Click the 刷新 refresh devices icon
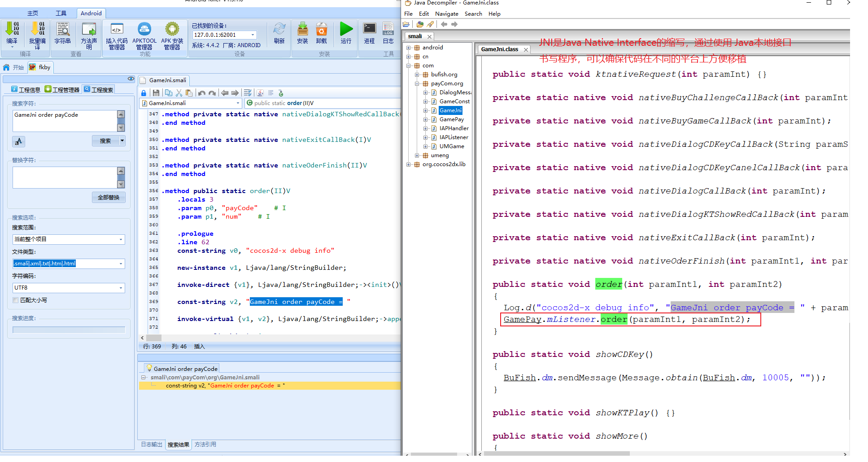The image size is (868, 462). click(279, 33)
